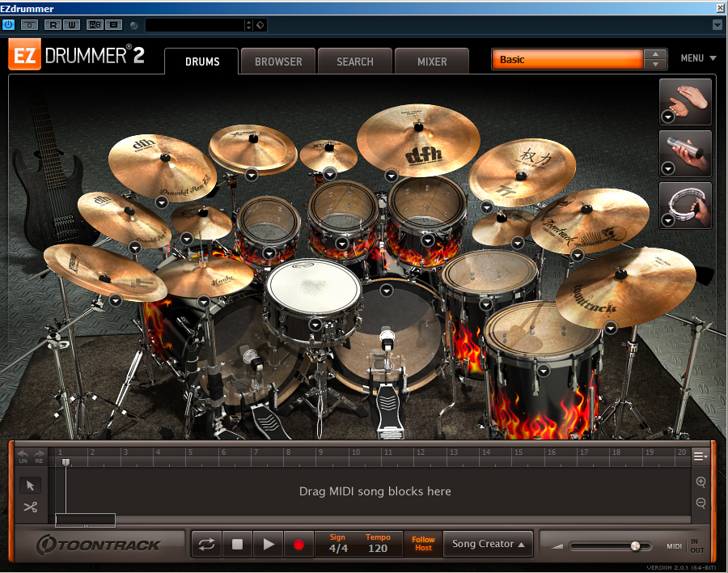Open the small center splash cymbal options arrow
Image resolution: width=728 pixels, height=573 pixels.
(x=330, y=175)
